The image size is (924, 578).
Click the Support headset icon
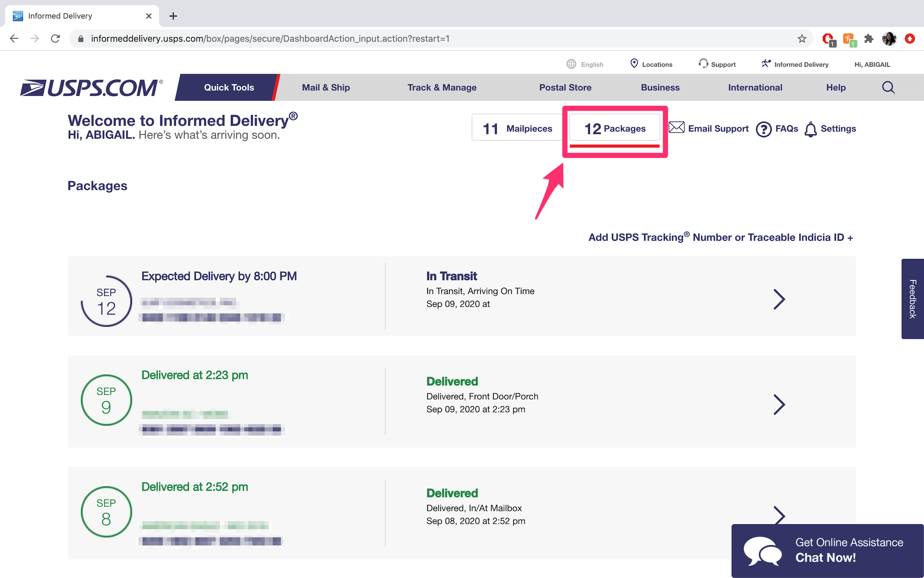(703, 64)
